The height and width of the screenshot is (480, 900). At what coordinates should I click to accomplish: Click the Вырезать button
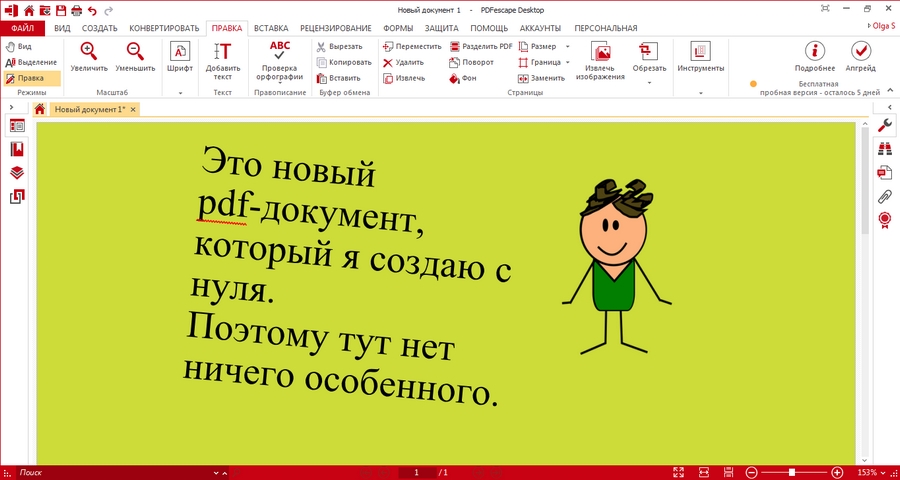pyautogui.click(x=338, y=46)
